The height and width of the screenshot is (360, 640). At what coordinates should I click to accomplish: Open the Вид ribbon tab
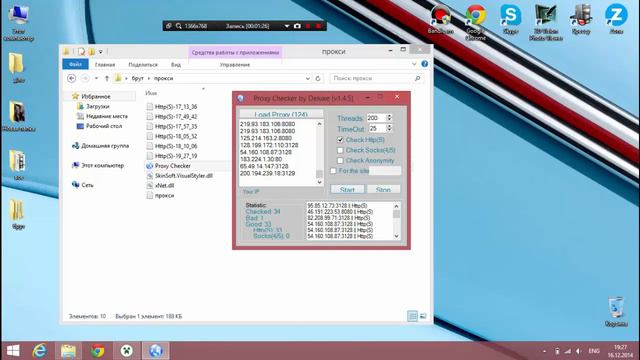[x=176, y=64]
